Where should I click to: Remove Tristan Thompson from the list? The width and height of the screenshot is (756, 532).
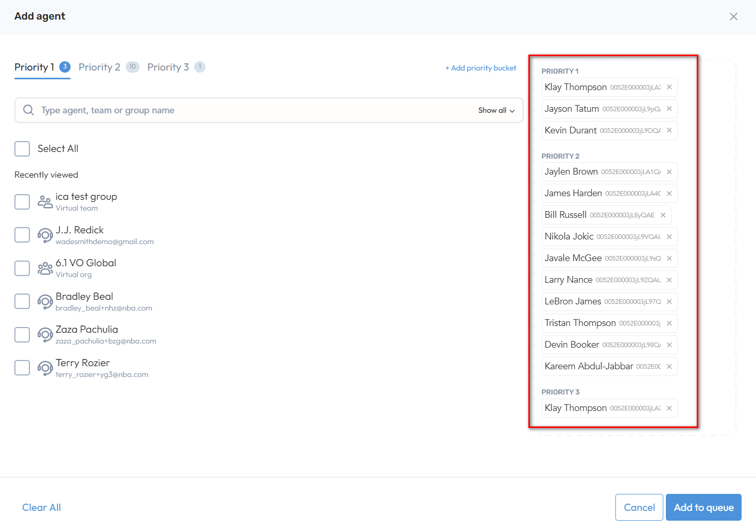pos(669,323)
